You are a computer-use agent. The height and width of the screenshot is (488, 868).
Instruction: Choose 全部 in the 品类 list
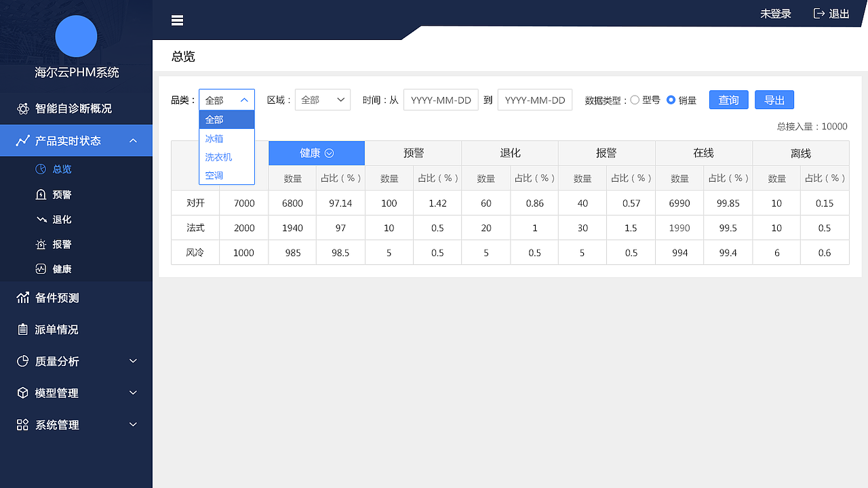(226, 119)
